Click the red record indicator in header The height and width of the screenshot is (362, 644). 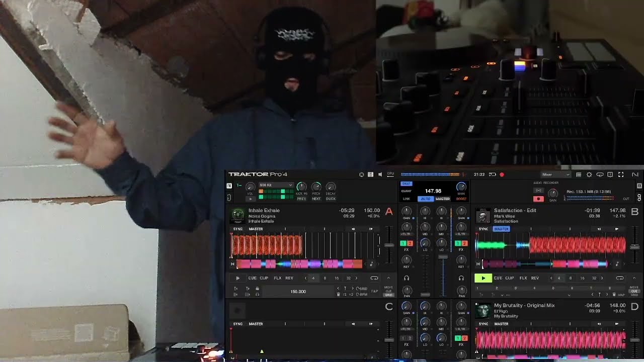pos(502,174)
